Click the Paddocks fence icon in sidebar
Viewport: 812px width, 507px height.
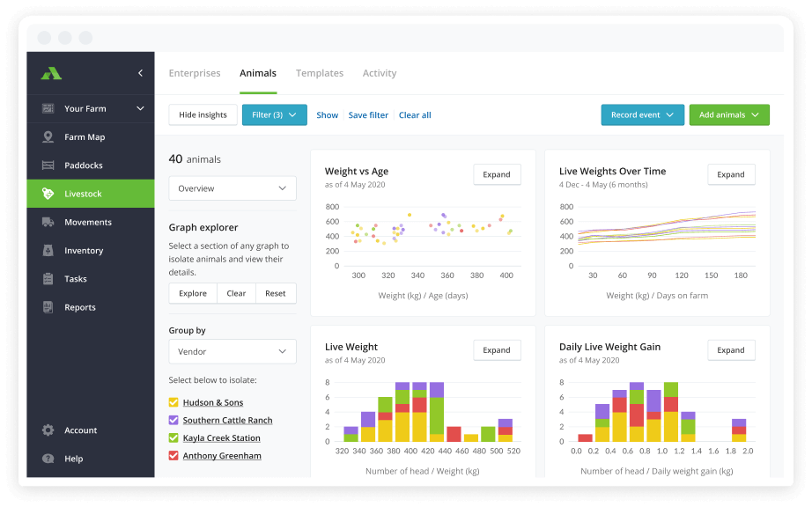click(48, 165)
